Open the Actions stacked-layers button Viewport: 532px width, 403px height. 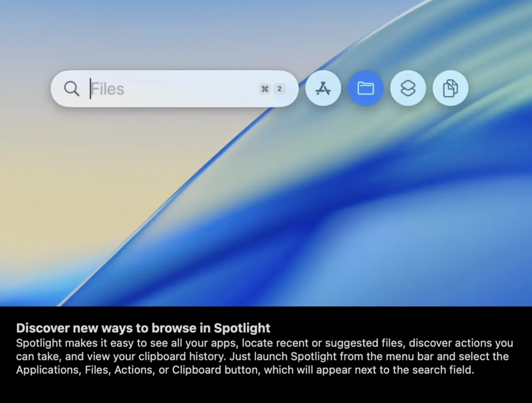[x=408, y=88]
